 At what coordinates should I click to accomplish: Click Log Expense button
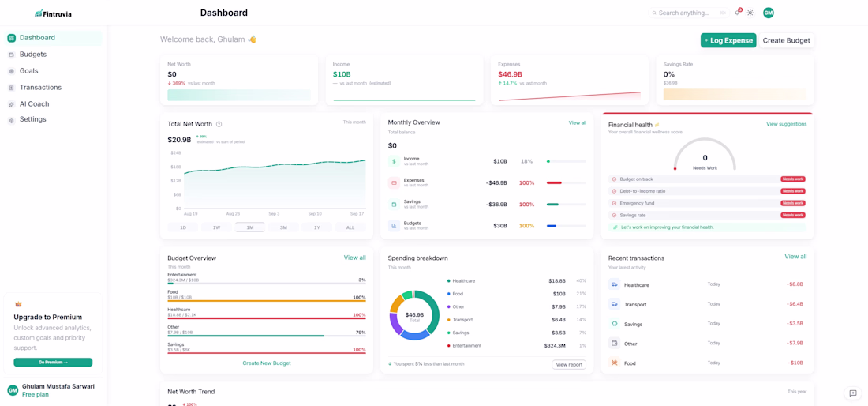tap(728, 40)
